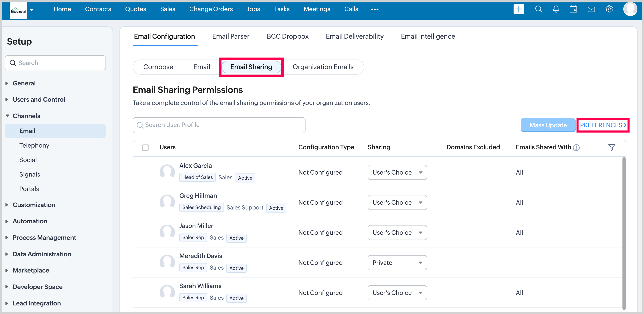
Task: Open the PREFERENCES link
Action: [603, 125]
